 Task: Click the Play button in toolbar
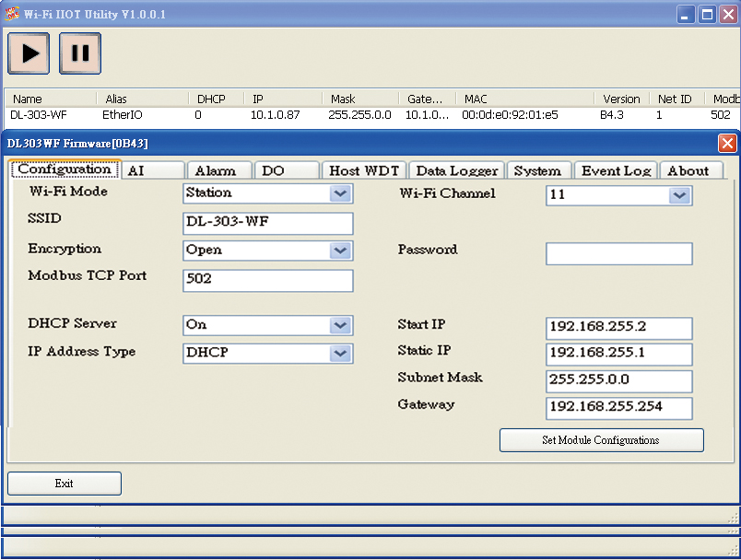tap(29, 53)
